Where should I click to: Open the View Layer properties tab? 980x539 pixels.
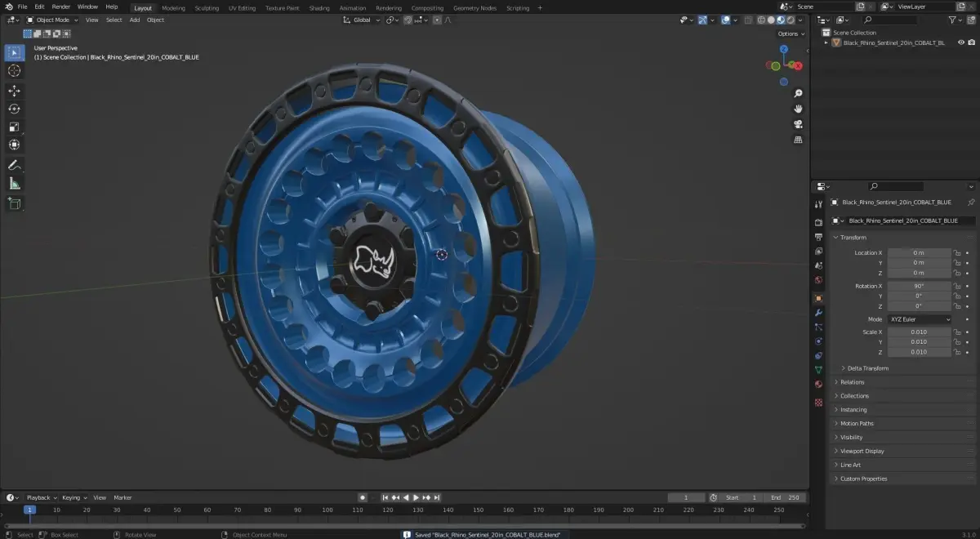click(x=818, y=252)
